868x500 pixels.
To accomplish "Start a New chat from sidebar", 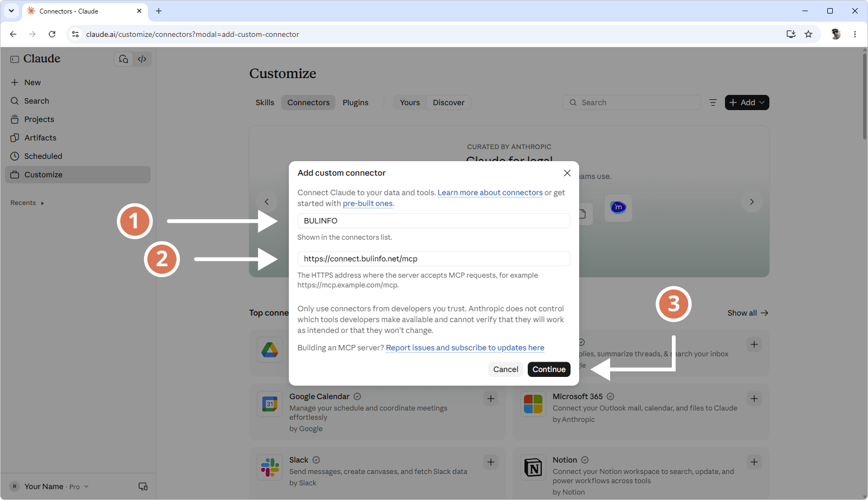I will click(78, 82).
